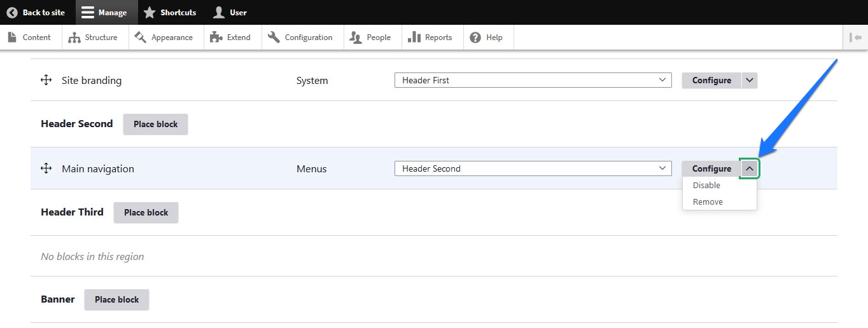868x328 pixels.
Task: Open the Reports menu label
Action: (438, 38)
